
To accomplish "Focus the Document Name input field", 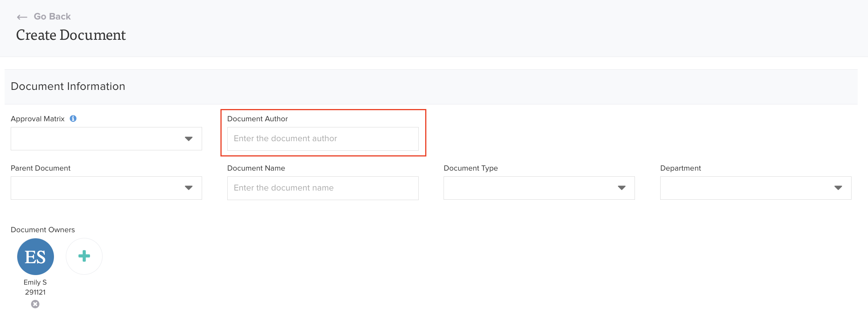I will [x=323, y=188].
